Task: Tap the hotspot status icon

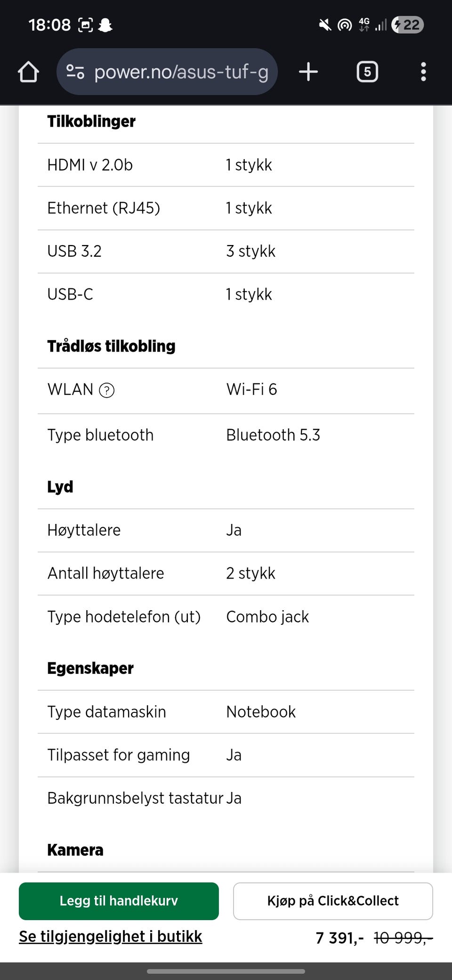Action: click(x=345, y=25)
